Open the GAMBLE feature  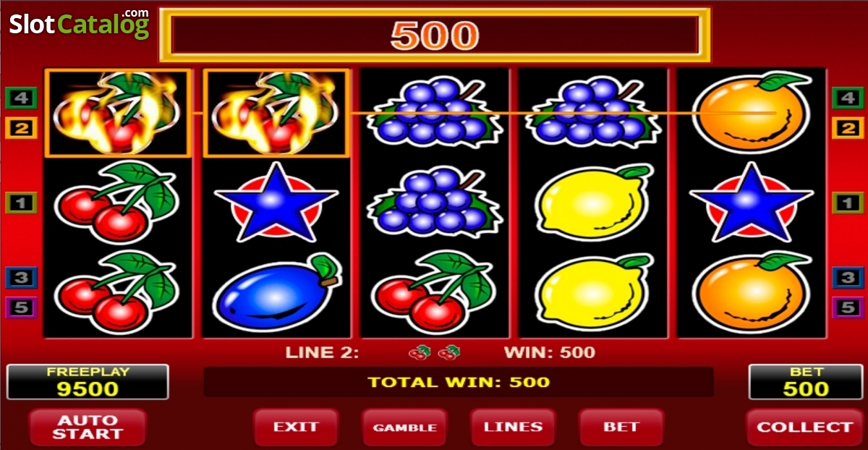point(404,428)
